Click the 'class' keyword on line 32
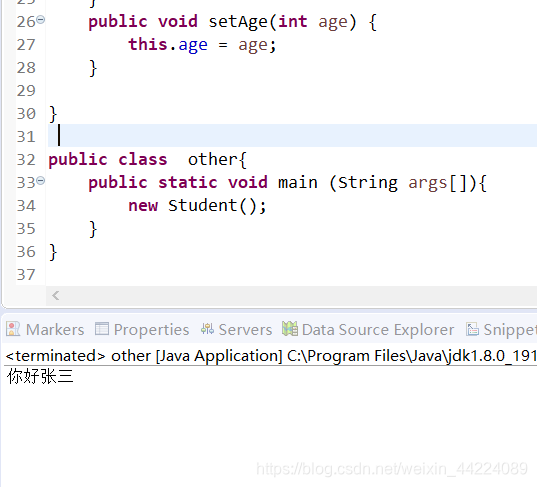The image size is (537, 487). pos(143,160)
